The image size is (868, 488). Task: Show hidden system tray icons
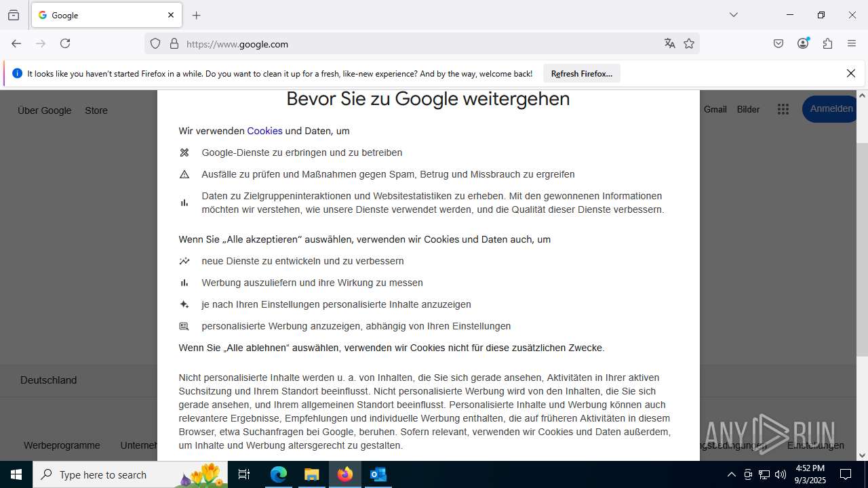(x=731, y=474)
